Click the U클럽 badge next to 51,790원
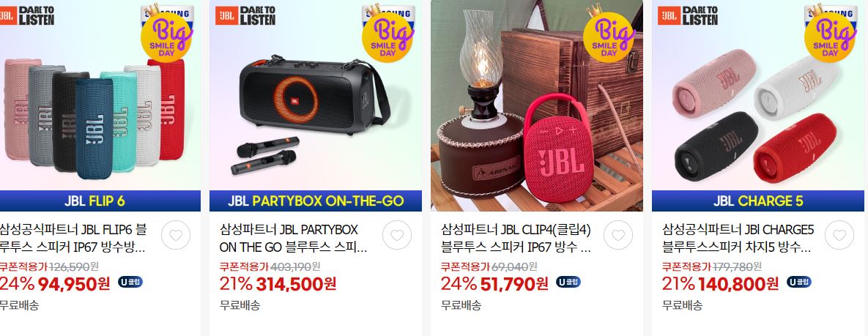The width and height of the screenshot is (868, 336). click(568, 283)
